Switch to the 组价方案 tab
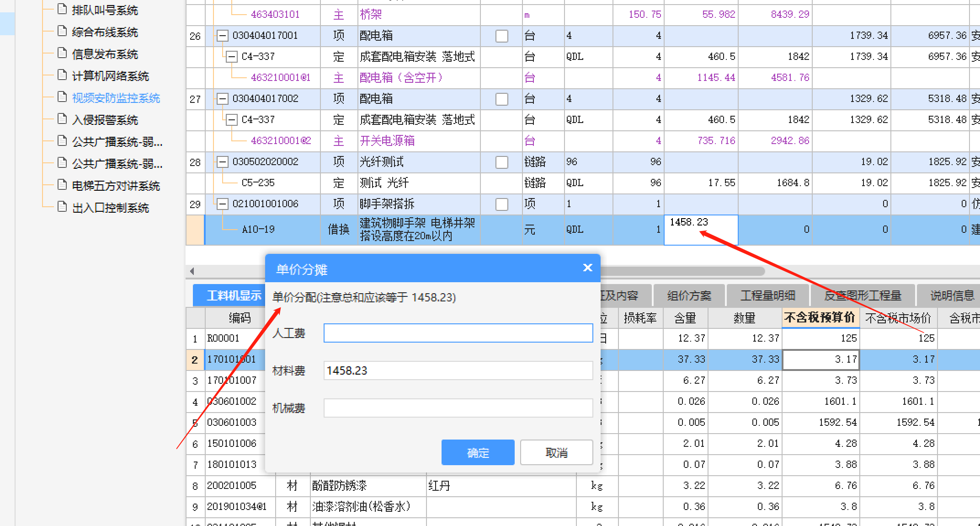Screen dimensions: 980x526 [689, 295]
